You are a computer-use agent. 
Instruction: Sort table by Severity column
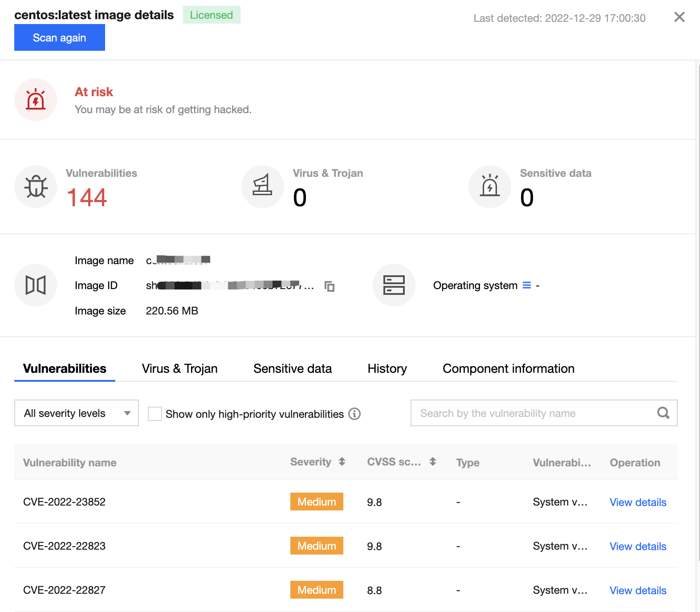(x=342, y=462)
